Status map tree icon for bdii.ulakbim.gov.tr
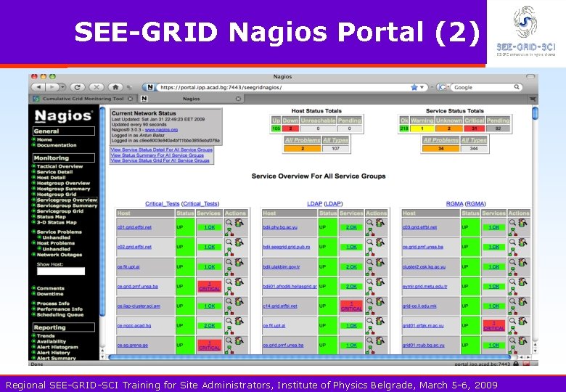This screenshot has width=566, height=392. pyautogui.click(x=370, y=271)
